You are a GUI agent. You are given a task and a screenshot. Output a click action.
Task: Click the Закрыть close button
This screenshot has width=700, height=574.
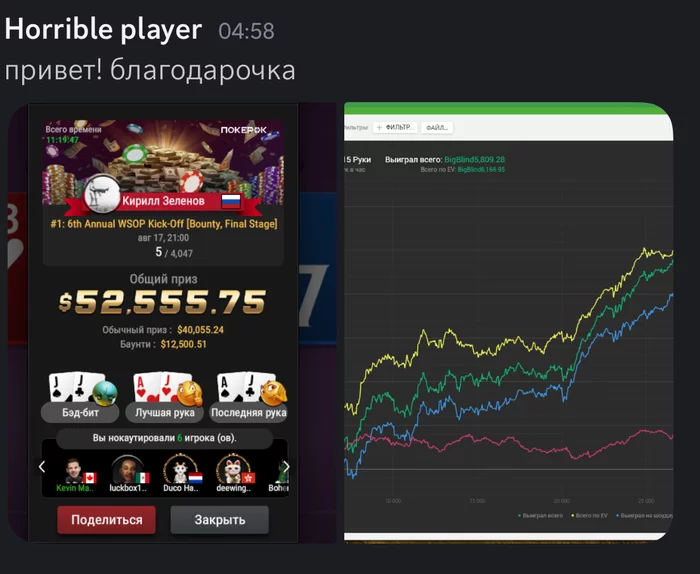pos(220,520)
